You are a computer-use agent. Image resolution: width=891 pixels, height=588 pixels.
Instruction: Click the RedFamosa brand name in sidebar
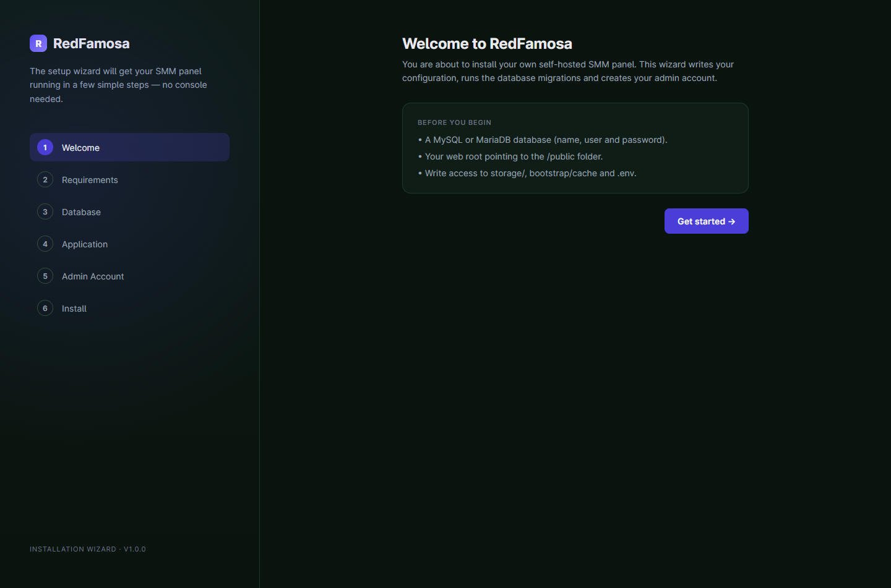point(92,43)
